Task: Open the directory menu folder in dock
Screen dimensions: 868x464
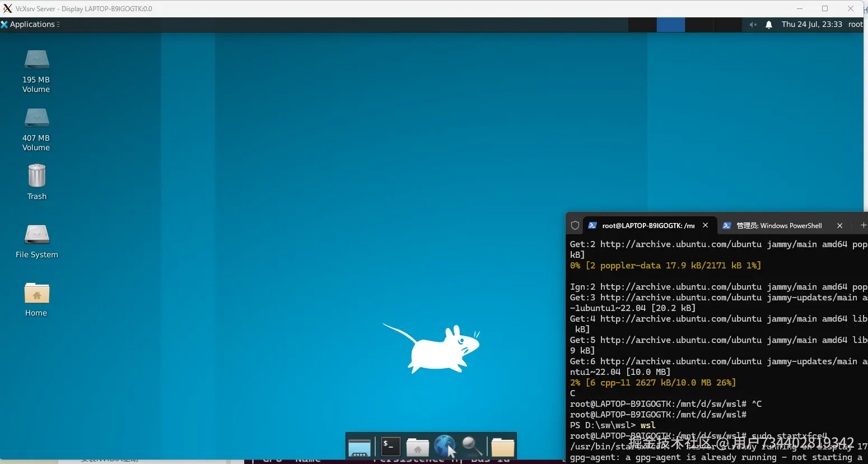Action: (x=503, y=447)
